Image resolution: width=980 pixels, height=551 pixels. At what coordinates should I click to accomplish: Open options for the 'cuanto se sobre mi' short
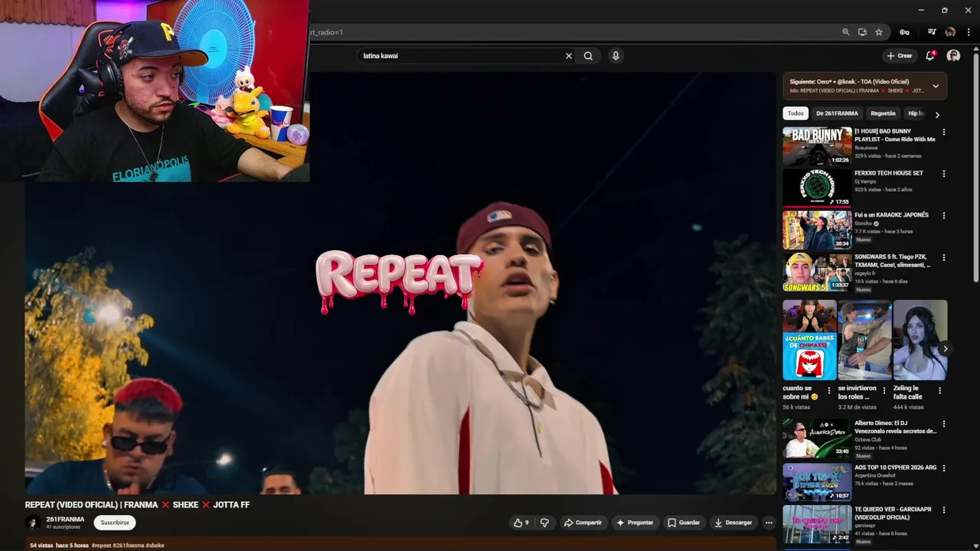pyautogui.click(x=829, y=390)
